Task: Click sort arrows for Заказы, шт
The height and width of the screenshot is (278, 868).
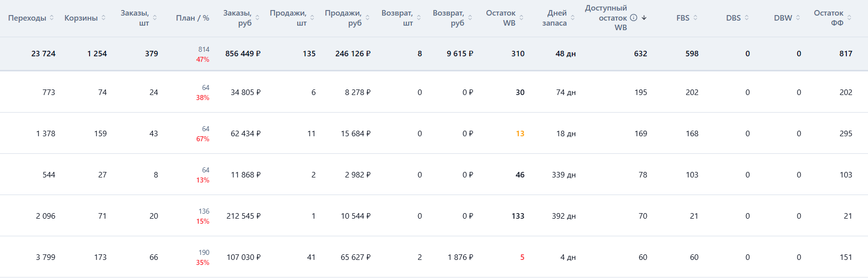Action: (155, 18)
